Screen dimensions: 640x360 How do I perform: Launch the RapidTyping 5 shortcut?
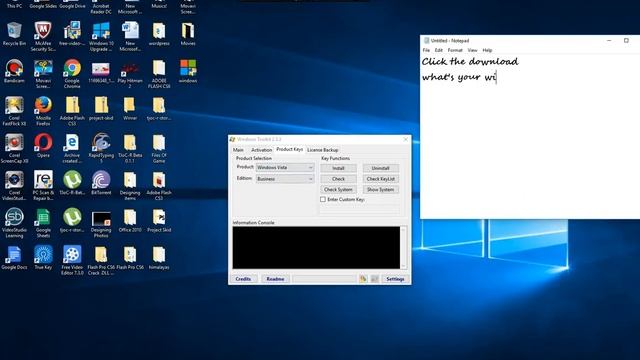pos(101,149)
